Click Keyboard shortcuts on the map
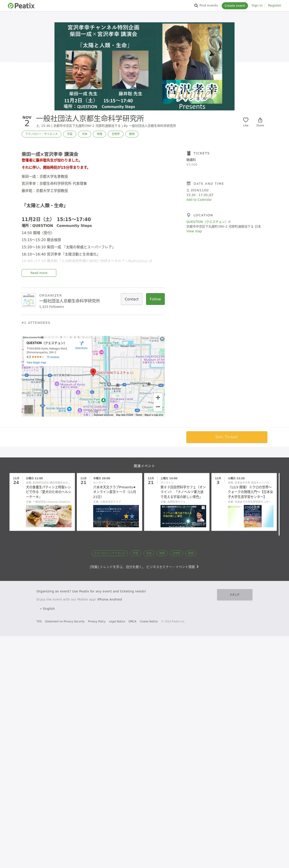This screenshot has height=868, width=289. (103, 415)
